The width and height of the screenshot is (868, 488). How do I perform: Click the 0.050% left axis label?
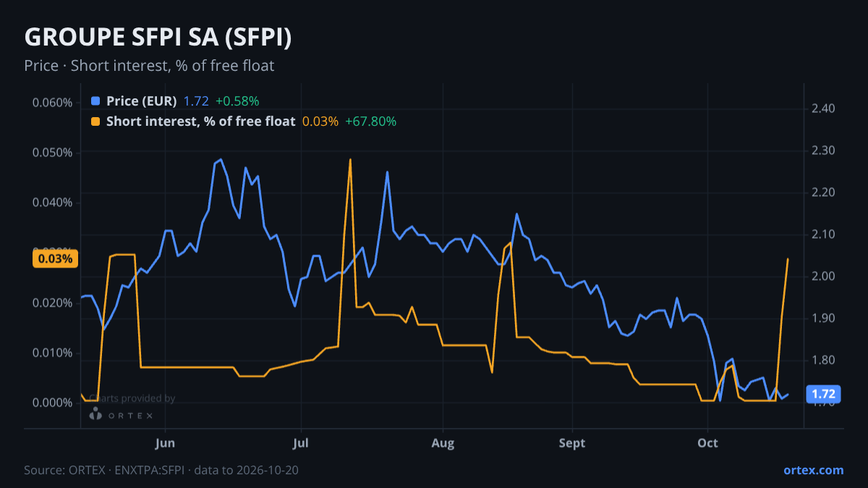[52, 153]
